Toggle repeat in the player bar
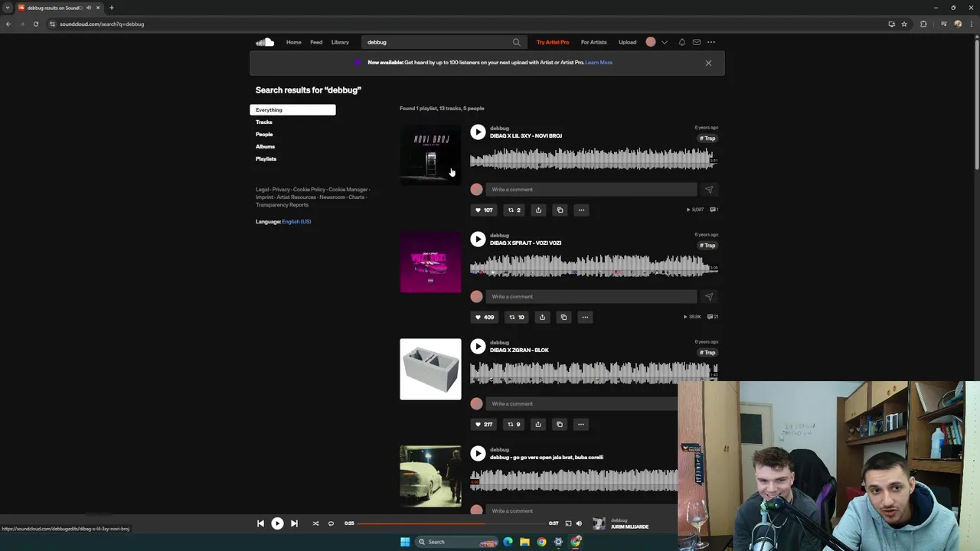This screenshot has height=551, width=980. pos(331,523)
